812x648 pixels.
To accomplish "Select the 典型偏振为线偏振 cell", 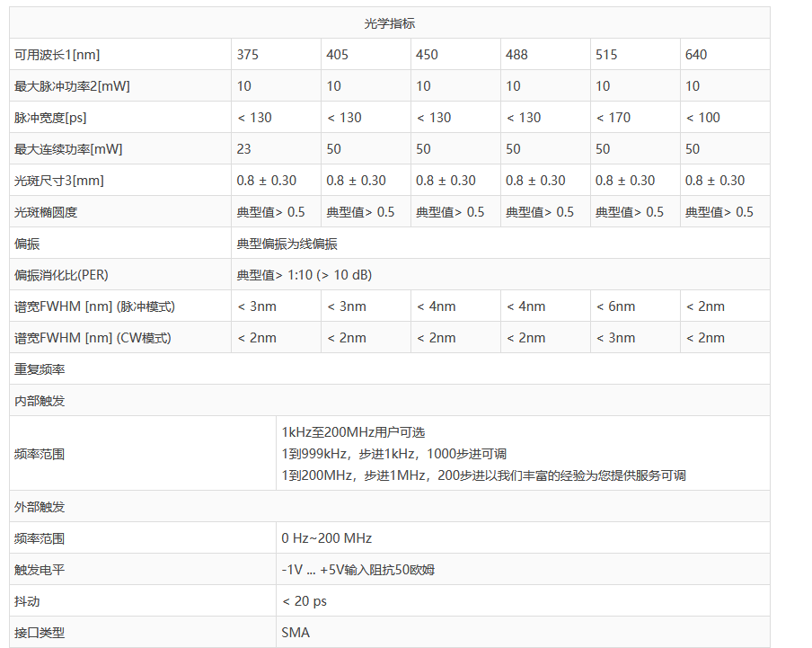I will [287, 244].
